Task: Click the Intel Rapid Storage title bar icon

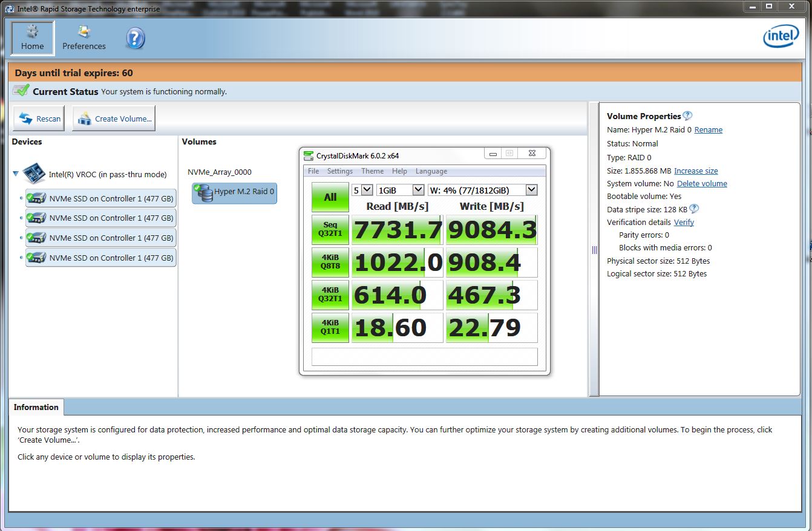Action: (x=10, y=8)
